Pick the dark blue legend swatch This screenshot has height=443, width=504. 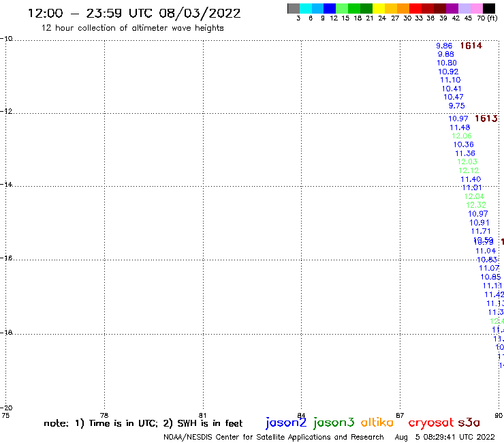330,8
